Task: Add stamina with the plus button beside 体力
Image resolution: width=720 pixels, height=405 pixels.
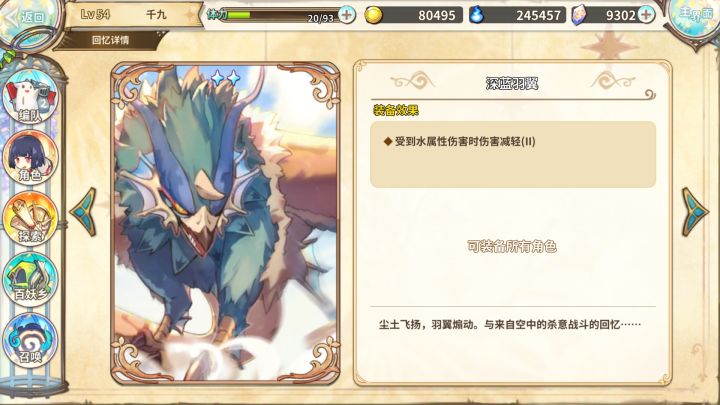Action: [347, 15]
